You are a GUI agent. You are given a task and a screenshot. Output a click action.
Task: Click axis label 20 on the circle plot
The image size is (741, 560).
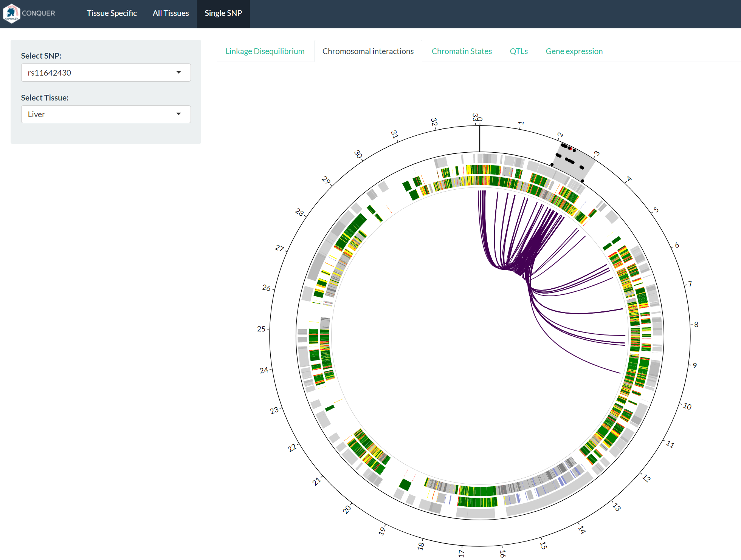coord(347,509)
